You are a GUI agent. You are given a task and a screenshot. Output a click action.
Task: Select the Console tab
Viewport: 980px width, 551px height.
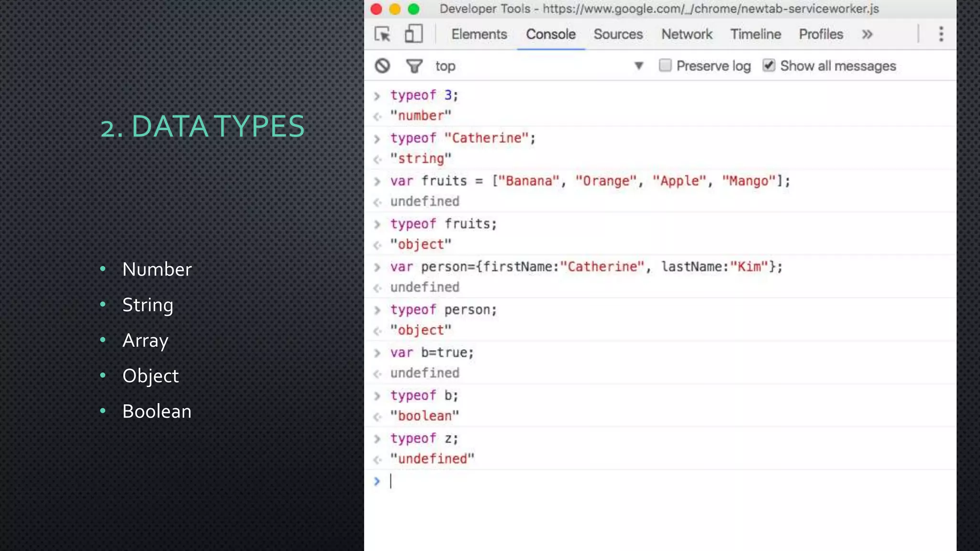(551, 34)
